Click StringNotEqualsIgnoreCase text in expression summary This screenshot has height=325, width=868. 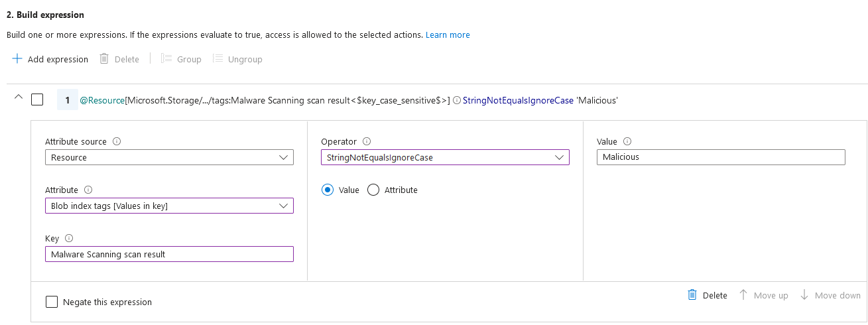[x=518, y=100]
